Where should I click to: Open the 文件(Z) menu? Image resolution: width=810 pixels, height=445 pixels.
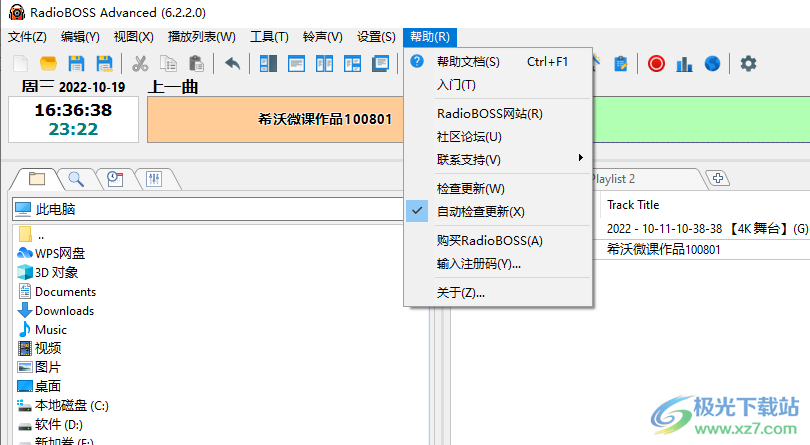pyautogui.click(x=27, y=37)
